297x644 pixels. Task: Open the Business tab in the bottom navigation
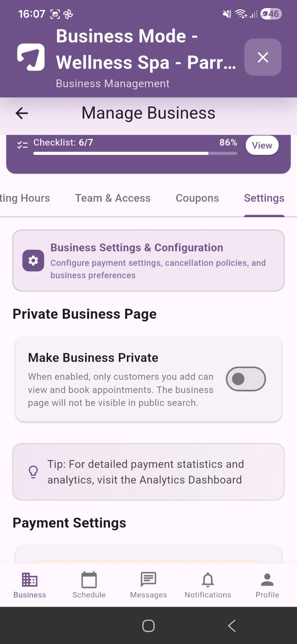click(x=30, y=585)
